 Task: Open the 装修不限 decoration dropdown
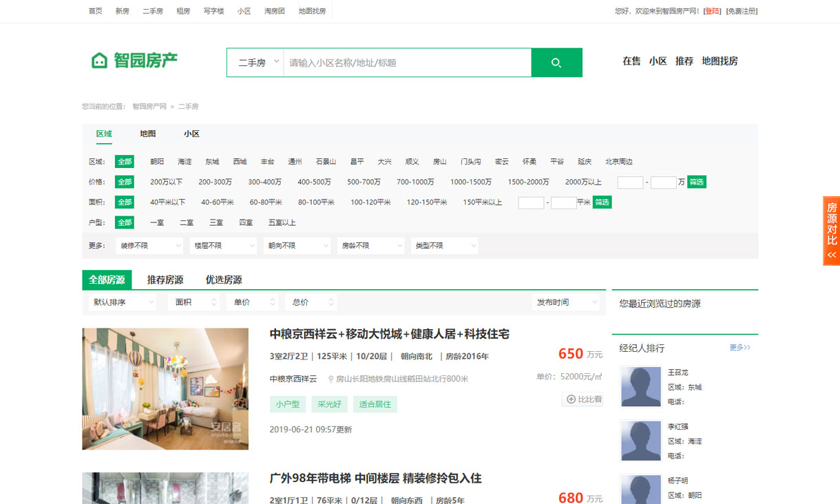tap(149, 246)
